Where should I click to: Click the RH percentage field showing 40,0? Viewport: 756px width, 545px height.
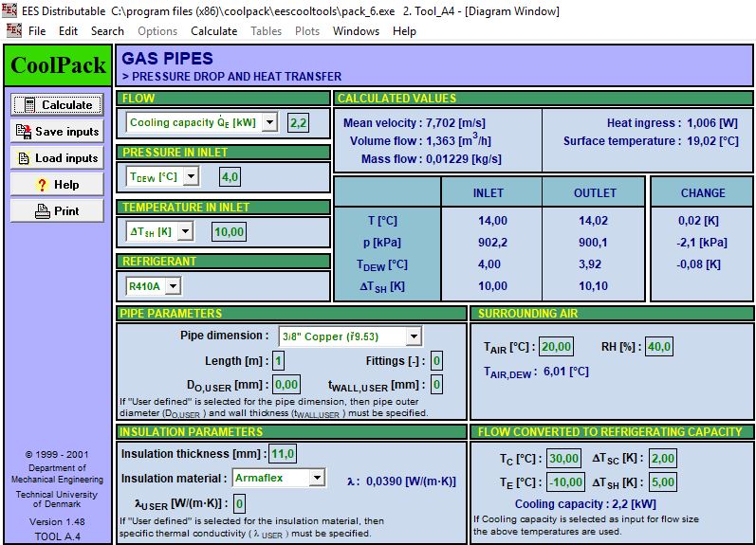tap(659, 347)
